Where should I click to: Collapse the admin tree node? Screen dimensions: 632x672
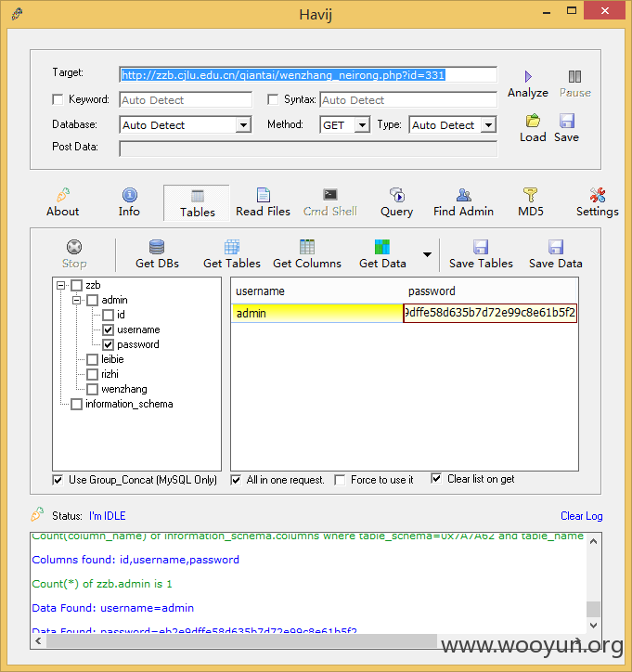pos(77,300)
